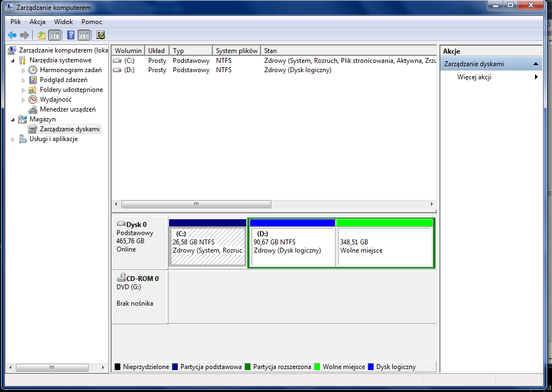This screenshot has width=552, height=392.
Task: Click the root computer management icon
Action: tap(12, 50)
